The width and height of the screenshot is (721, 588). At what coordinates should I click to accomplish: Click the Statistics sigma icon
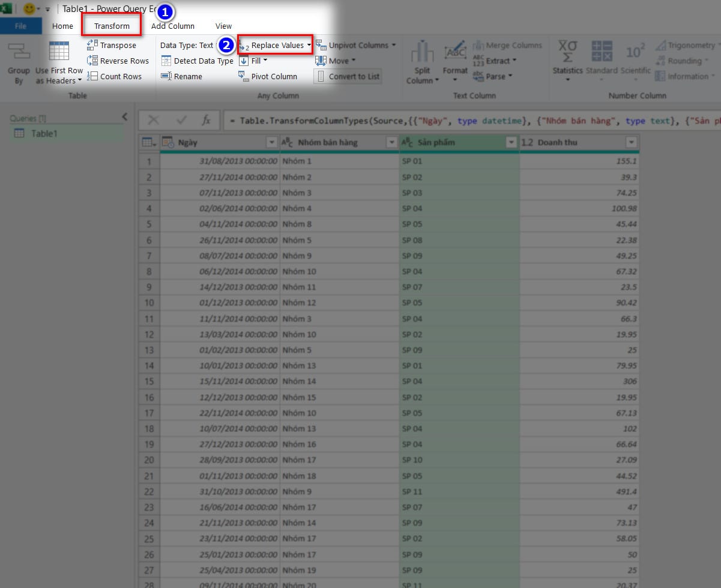tap(567, 52)
